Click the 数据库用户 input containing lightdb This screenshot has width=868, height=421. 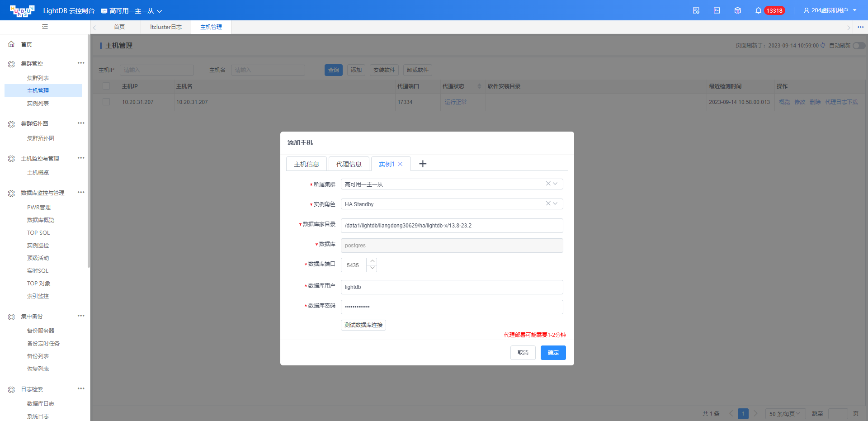click(452, 287)
